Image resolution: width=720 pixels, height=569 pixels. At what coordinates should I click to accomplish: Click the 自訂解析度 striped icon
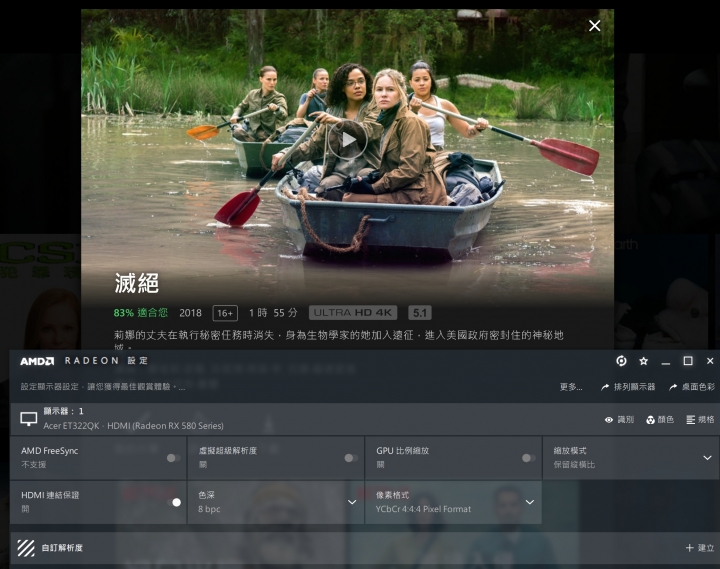[x=26, y=548]
